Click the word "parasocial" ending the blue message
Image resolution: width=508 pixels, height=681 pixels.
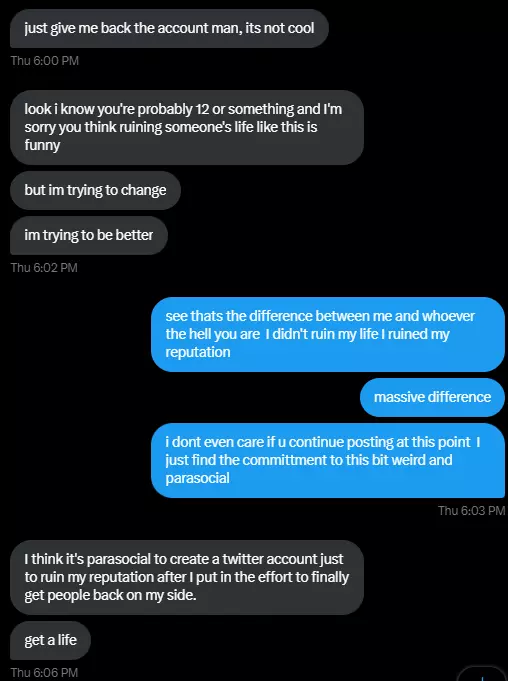(x=198, y=478)
